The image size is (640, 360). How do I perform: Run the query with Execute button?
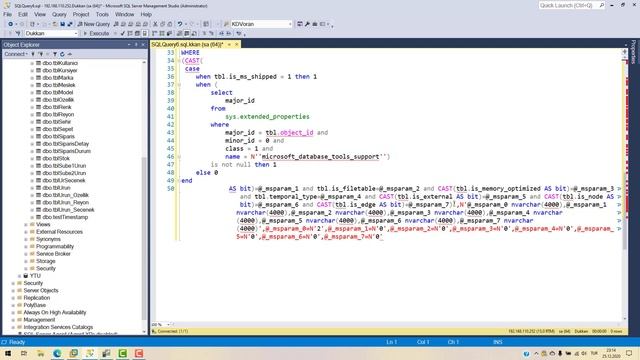click(96, 33)
